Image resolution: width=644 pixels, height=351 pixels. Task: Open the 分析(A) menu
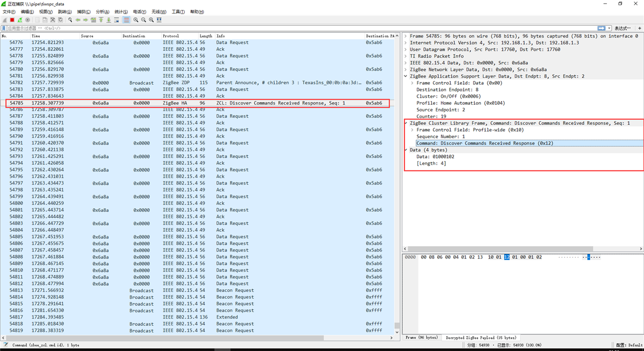pos(103,12)
